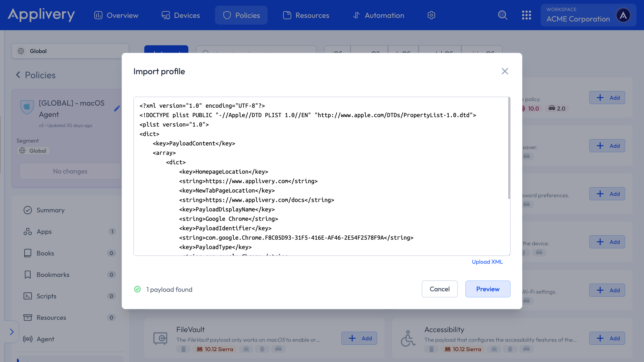
Task: Switch to the Automation section
Action: point(378,15)
